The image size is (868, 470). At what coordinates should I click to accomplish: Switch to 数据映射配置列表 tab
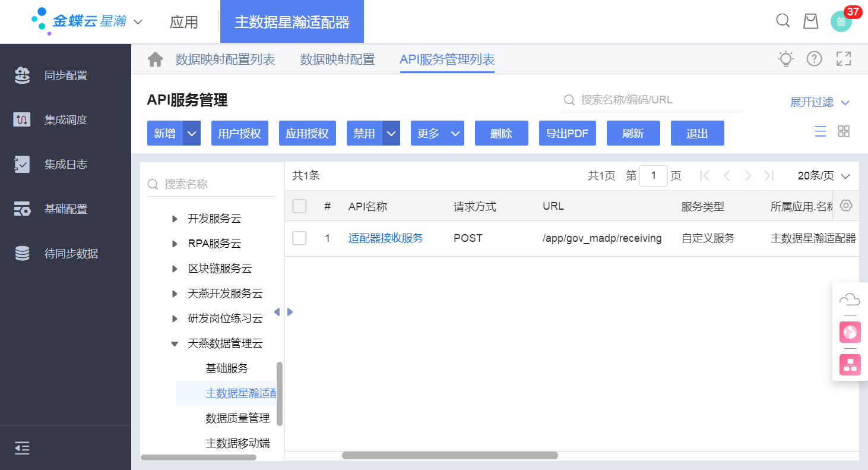tap(225, 59)
